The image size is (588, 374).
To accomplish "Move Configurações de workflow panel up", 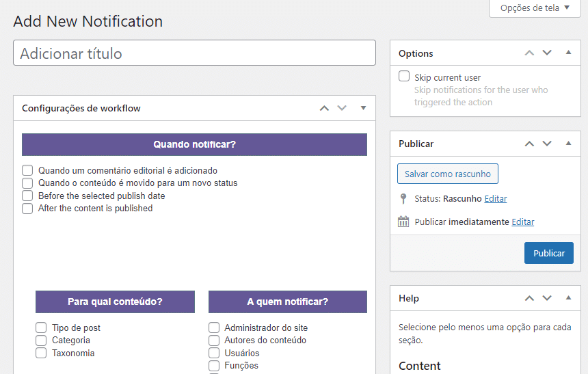I will (x=325, y=108).
